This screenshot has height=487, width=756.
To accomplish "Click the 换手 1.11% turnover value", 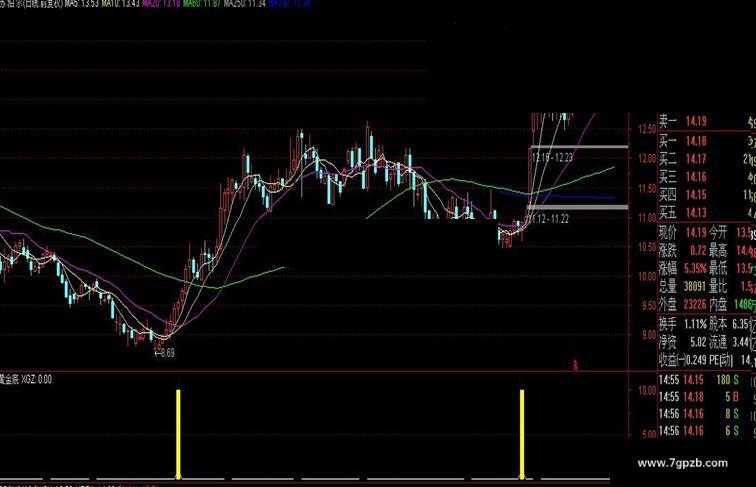I will pyautogui.click(x=695, y=324).
